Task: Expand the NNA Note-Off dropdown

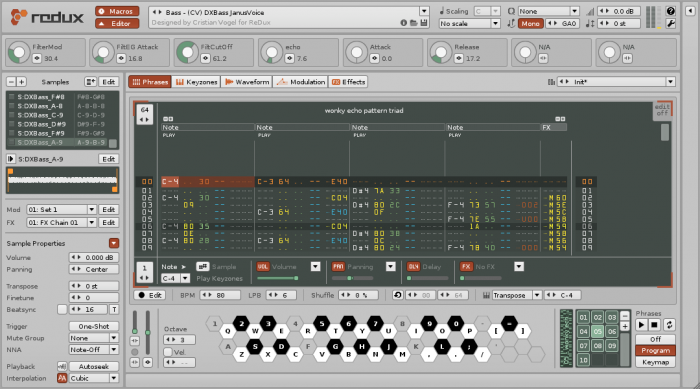Action: pos(93,350)
